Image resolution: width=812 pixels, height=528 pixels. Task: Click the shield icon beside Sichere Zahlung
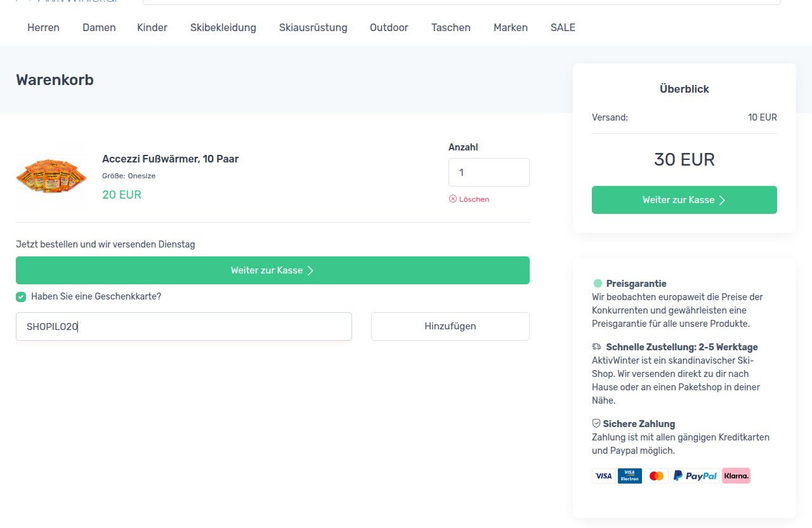tap(596, 423)
